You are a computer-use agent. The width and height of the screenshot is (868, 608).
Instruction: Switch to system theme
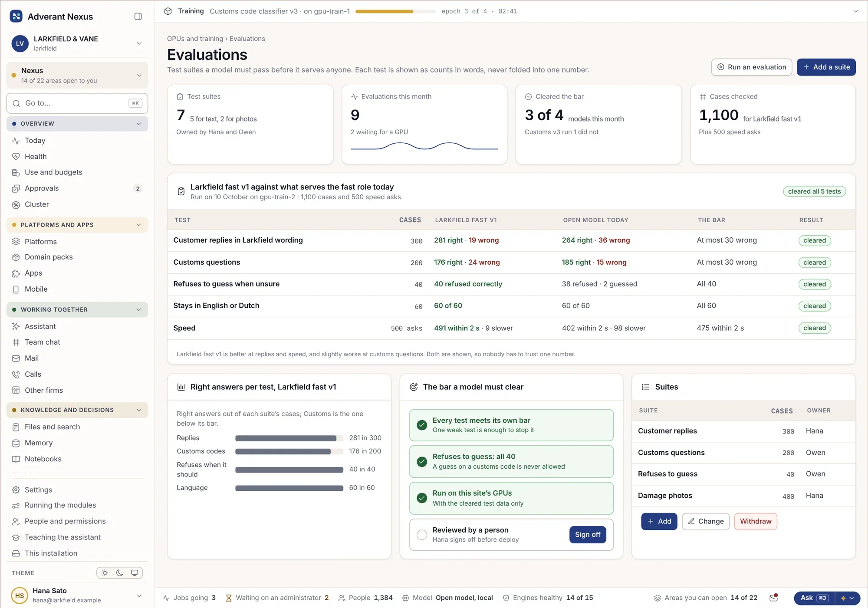pyautogui.click(x=135, y=573)
